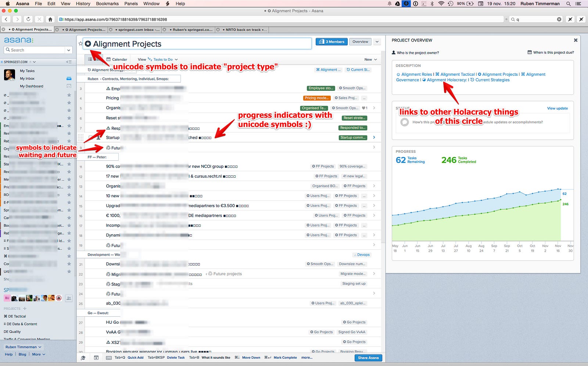
Task: Click the browser Home icon
Action: point(50,19)
